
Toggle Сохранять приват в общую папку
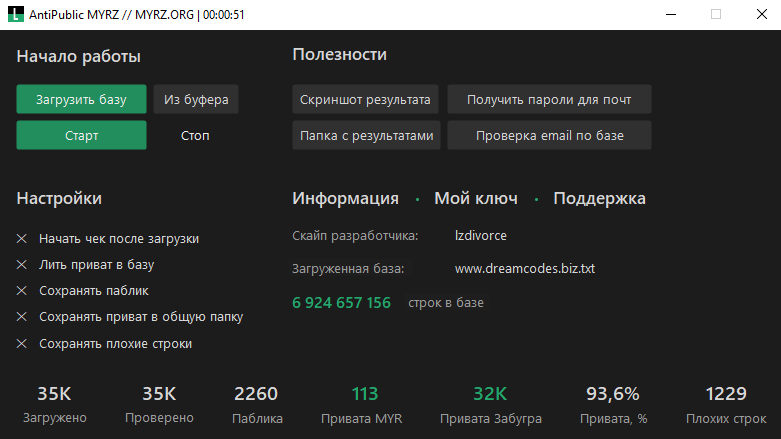130,316
